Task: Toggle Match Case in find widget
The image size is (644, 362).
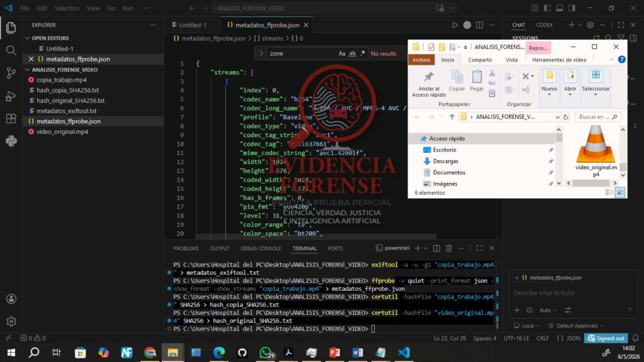Action: click(x=341, y=53)
